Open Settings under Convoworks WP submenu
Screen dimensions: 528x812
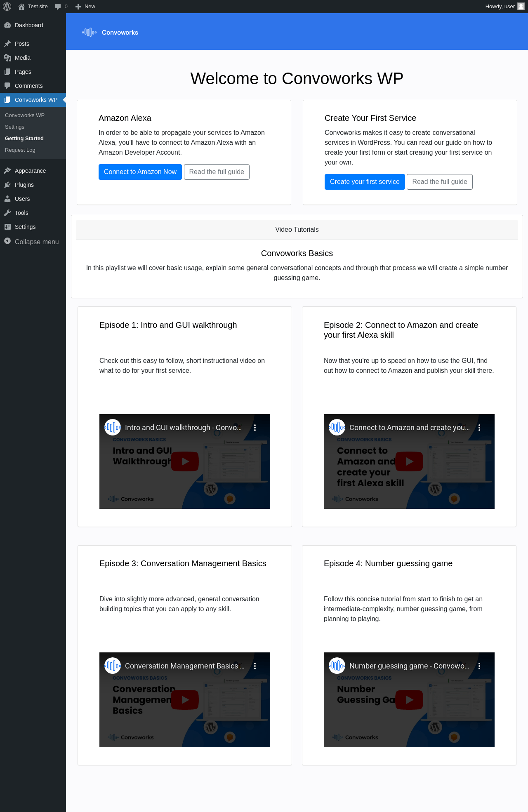click(x=14, y=127)
